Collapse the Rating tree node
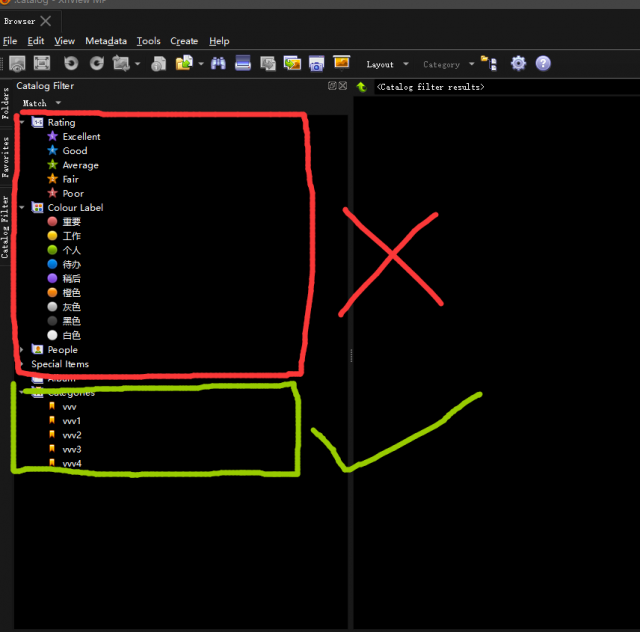Viewport: 640px width, 632px height. point(22,122)
